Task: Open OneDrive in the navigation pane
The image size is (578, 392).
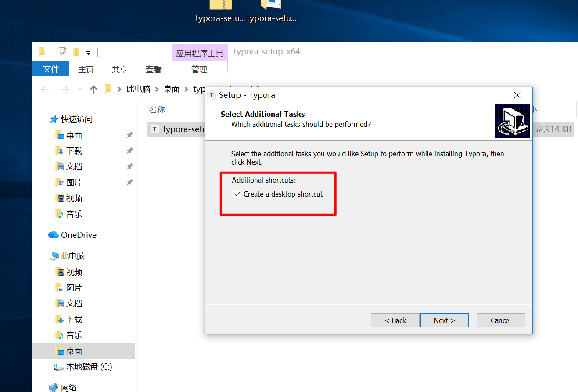Action: pyautogui.click(x=78, y=235)
